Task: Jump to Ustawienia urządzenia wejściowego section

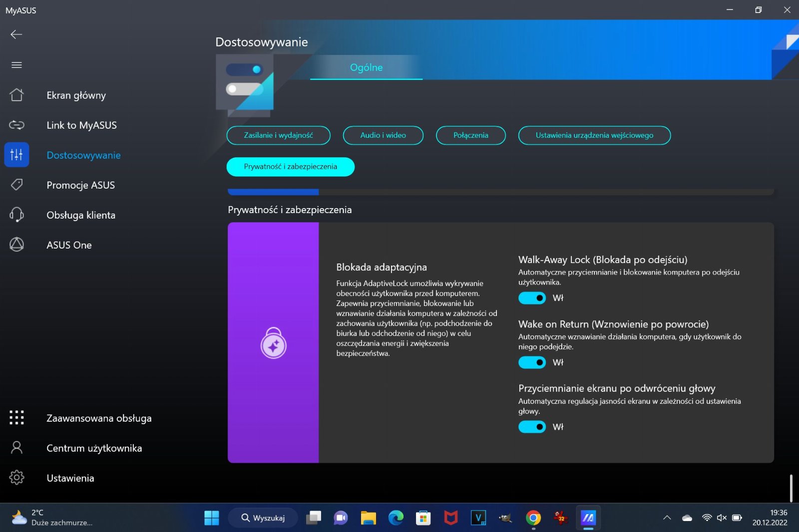Action: 594,135
